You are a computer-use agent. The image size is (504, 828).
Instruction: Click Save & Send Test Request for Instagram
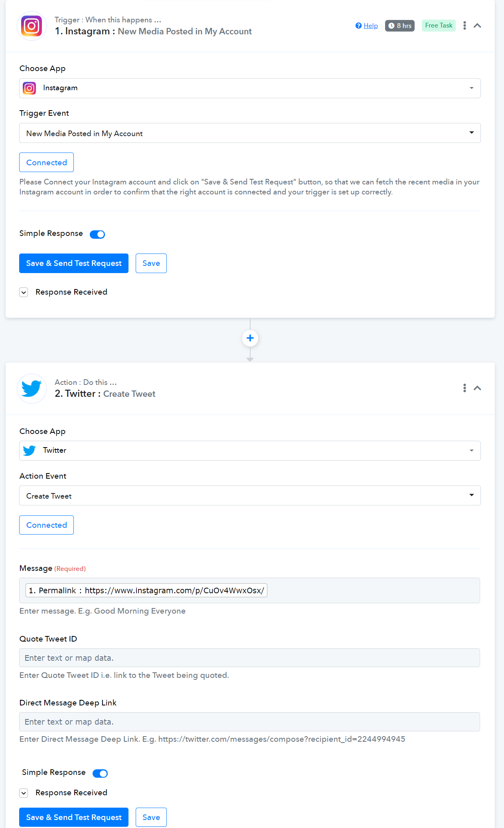[x=74, y=263]
